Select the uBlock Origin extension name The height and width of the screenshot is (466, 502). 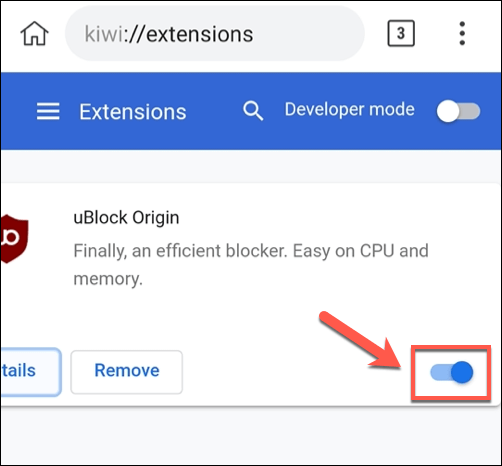tap(126, 218)
